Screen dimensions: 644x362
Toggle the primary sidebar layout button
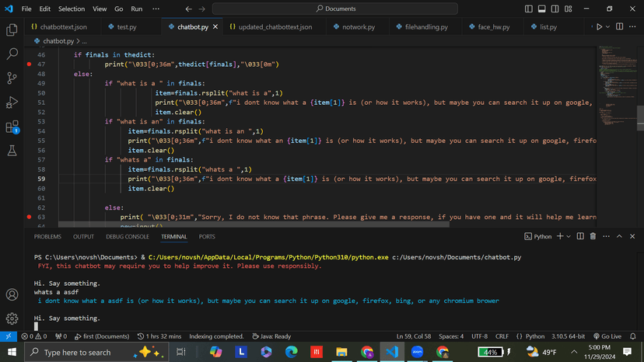(529, 9)
